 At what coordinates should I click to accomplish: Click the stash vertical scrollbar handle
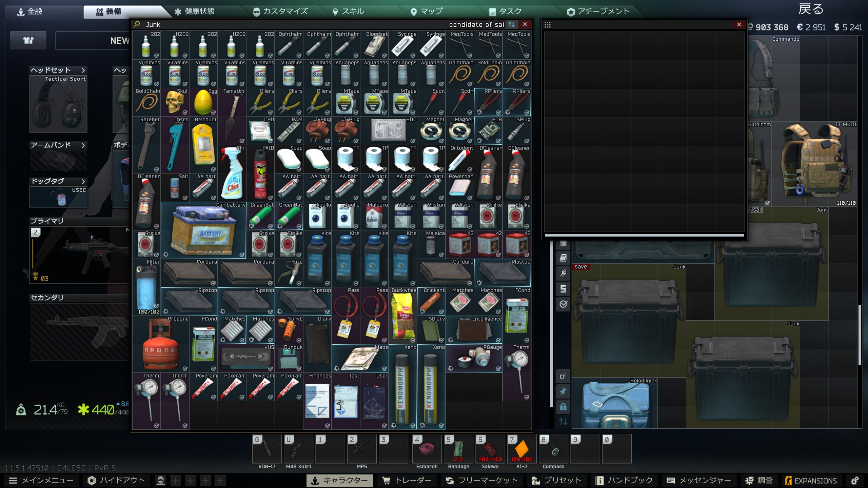click(860, 335)
